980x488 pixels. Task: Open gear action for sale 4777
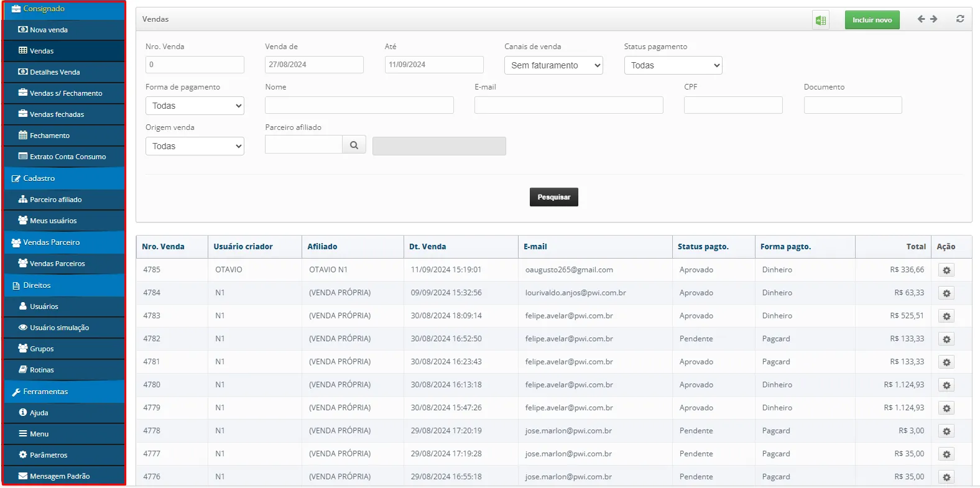(946, 454)
